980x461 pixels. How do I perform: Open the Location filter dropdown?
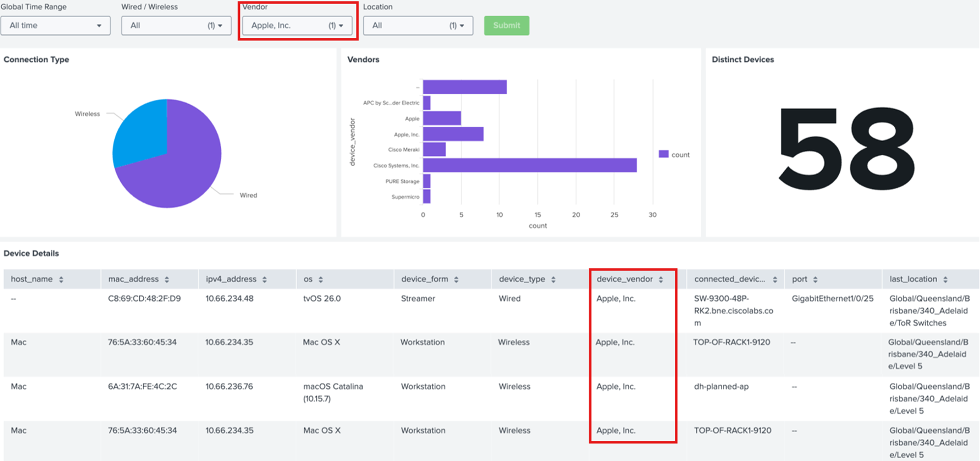(x=417, y=25)
